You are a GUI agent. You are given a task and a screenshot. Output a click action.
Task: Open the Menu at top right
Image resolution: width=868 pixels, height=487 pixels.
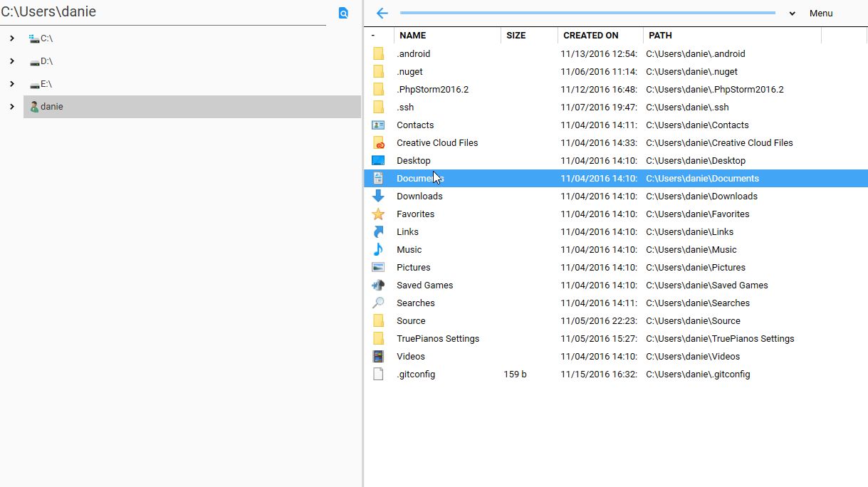pos(820,13)
